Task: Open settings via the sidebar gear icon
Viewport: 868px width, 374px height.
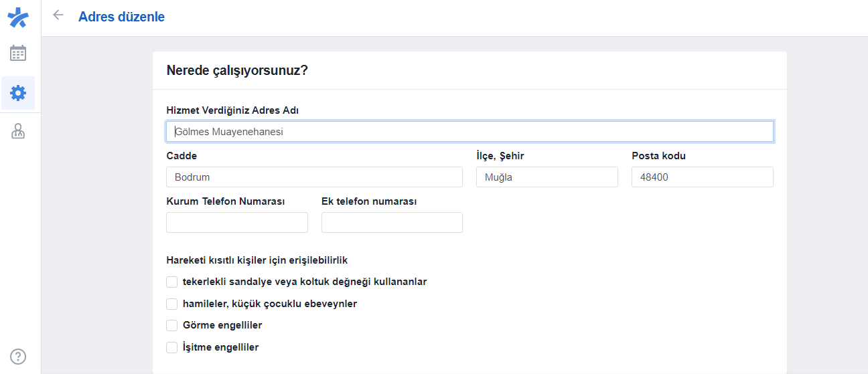Action: pos(18,93)
